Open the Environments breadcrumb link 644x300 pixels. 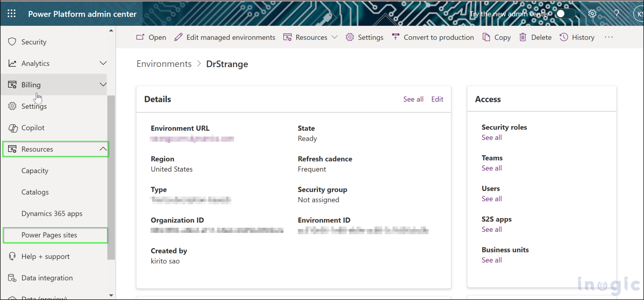point(164,63)
